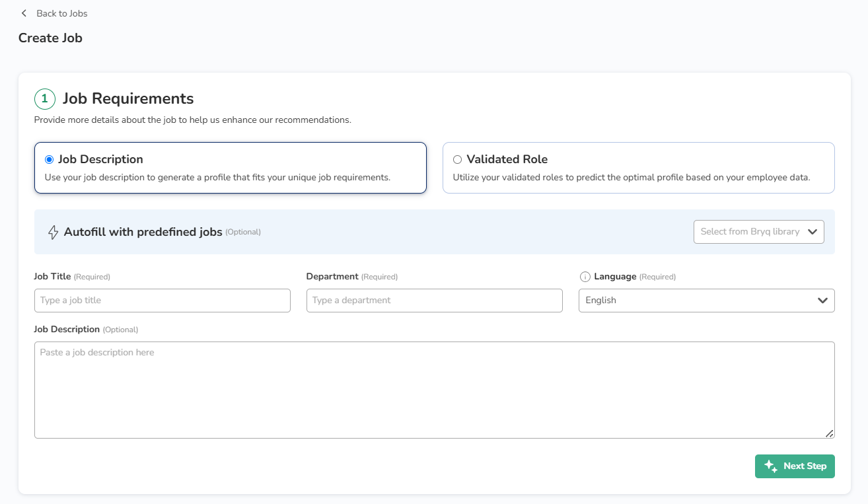
Task: Open the Select from Bryq library dropdown
Action: tap(750, 232)
